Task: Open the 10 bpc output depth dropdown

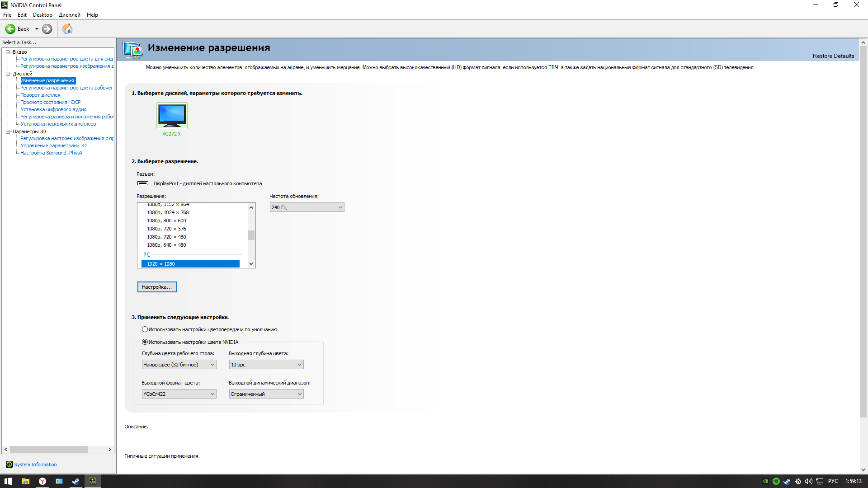Action: [x=266, y=365]
